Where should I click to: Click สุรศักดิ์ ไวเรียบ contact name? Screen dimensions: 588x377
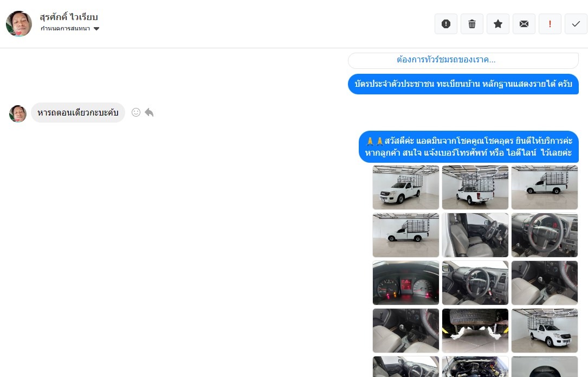[69, 17]
